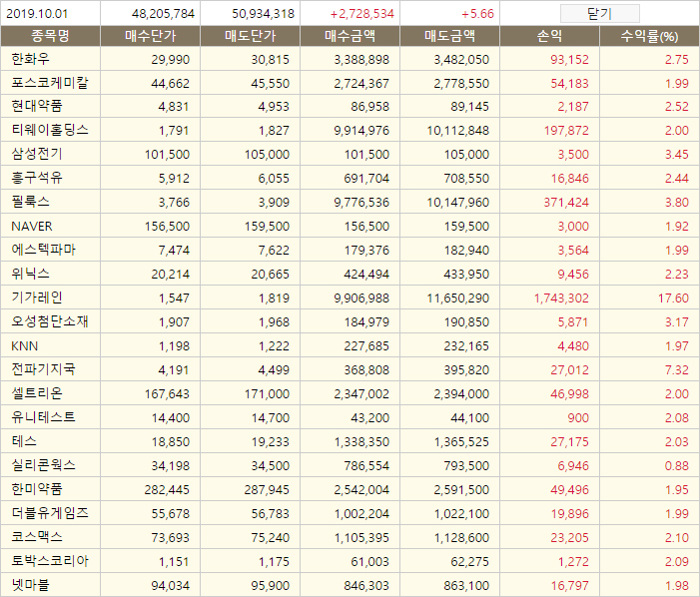
Task: Select the 에스텍파마 stock name
Action: click(x=43, y=250)
